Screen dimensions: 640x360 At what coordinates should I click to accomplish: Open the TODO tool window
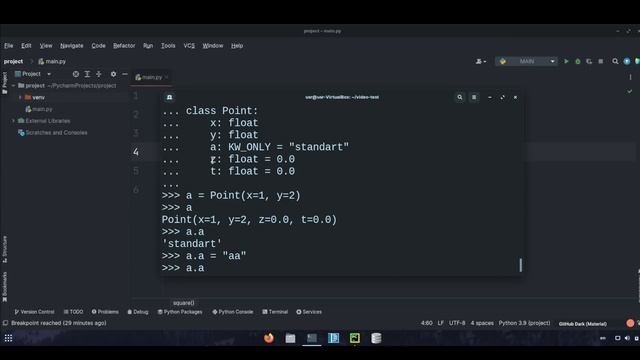(73, 312)
